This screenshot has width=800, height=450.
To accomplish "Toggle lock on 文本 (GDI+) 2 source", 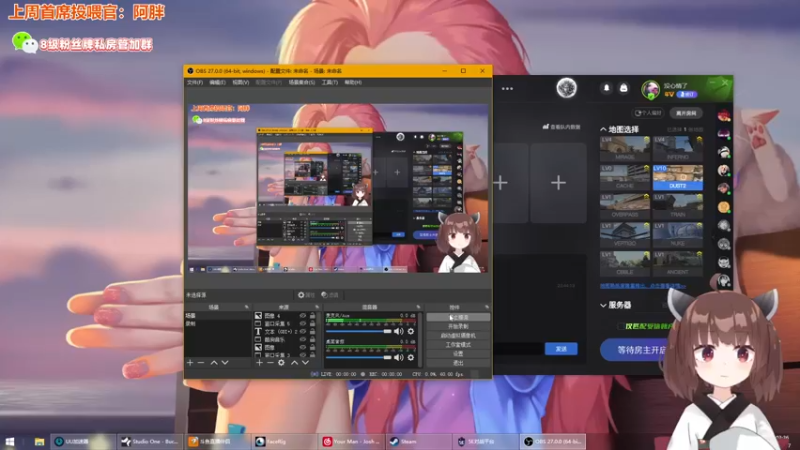I will (x=312, y=332).
